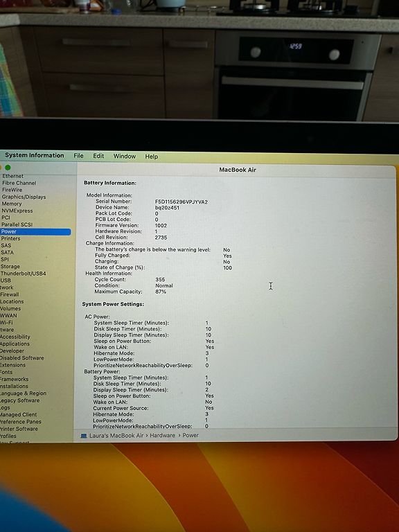Screen dimensions: 399x532
Task: Click the System Power Settings heading
Action: (x=113, y=304)
